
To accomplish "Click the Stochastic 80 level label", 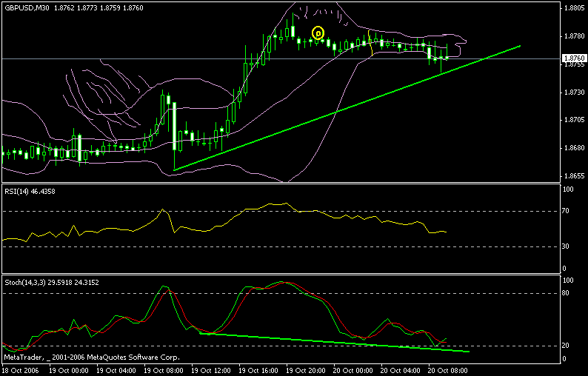I will (566, 293).
